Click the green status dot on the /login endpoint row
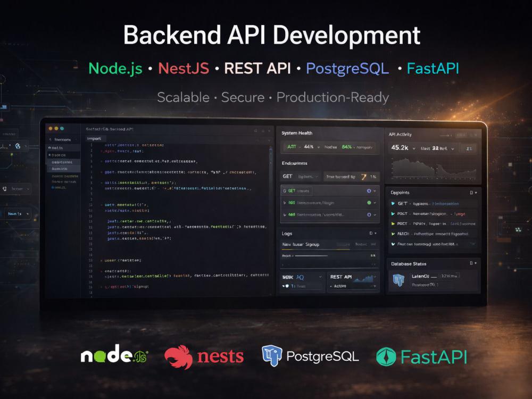The image size is (532, 399). coord(369,203)
